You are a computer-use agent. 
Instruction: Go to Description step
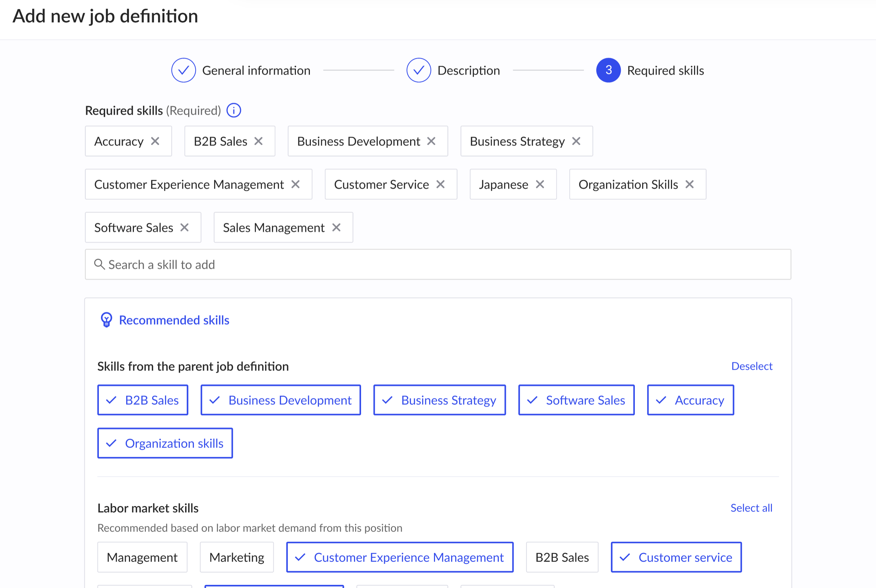[x=469, y=70]
